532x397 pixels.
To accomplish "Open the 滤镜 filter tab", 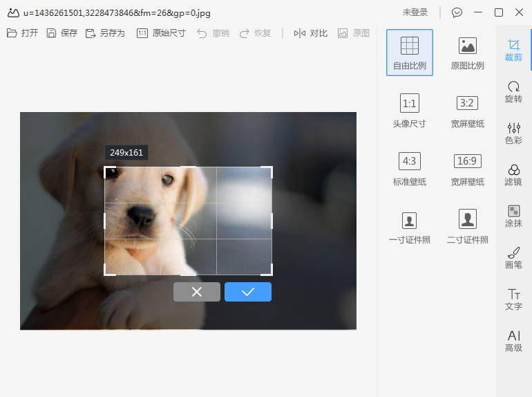I will point(513,175).
